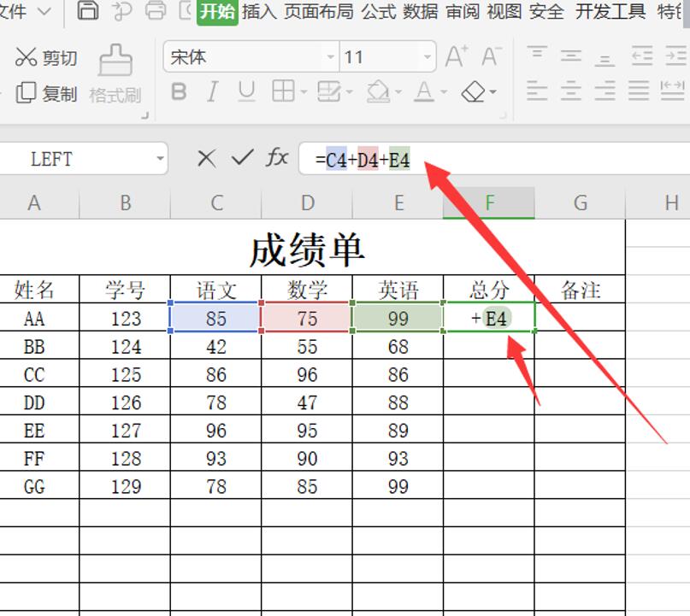Click the decrease font size A- icon
This screenshot has width=690, height=616.
coord(491,57)
